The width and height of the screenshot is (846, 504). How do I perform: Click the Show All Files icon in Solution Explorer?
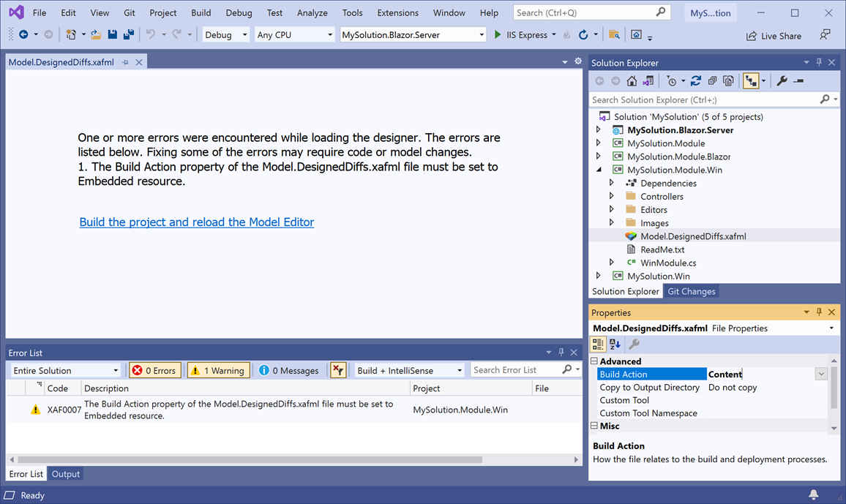[728, 81]
